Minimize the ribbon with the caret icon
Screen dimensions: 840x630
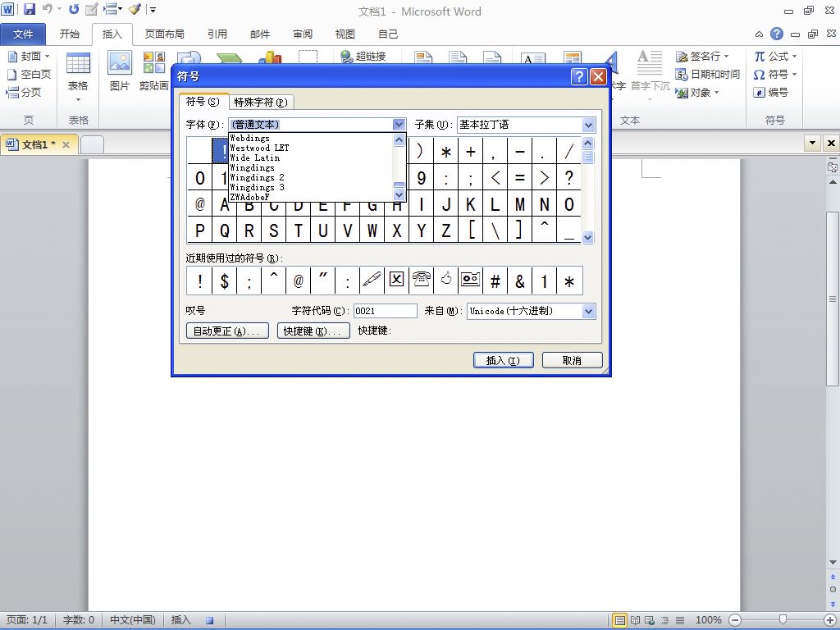759,34
